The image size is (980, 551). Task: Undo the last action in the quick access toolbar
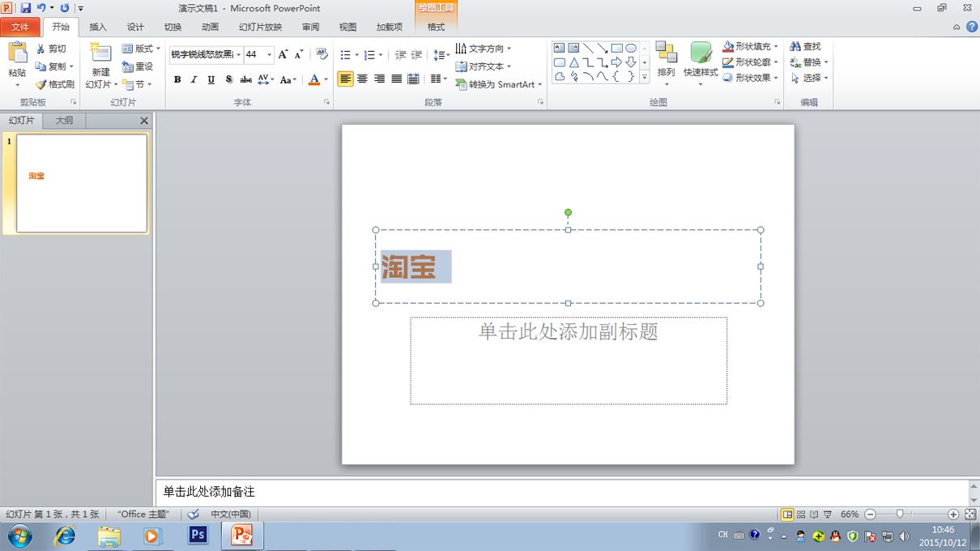(41, 8)
